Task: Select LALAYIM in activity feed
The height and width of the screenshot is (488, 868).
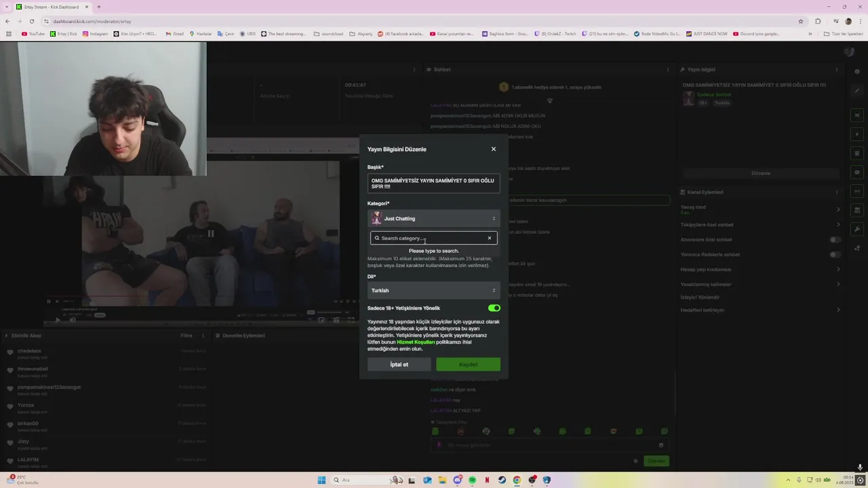Action: pyautogui.click(x=28, y=460)
